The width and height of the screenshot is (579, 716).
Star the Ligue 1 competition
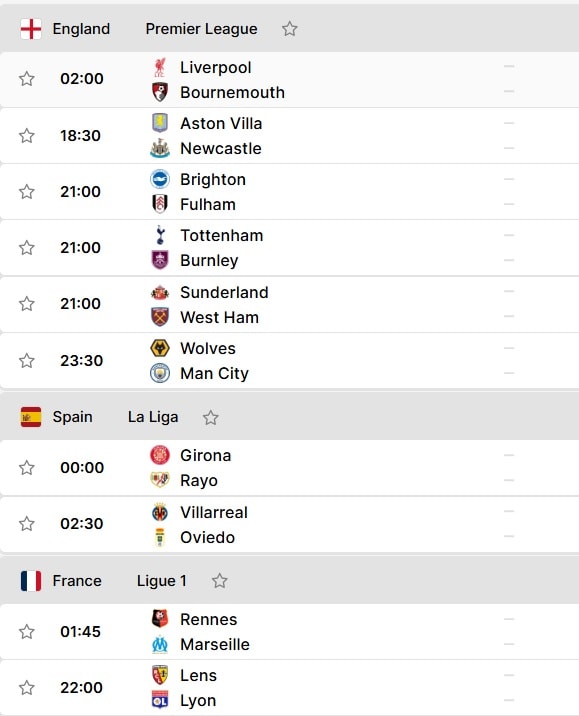click(220, 581)
